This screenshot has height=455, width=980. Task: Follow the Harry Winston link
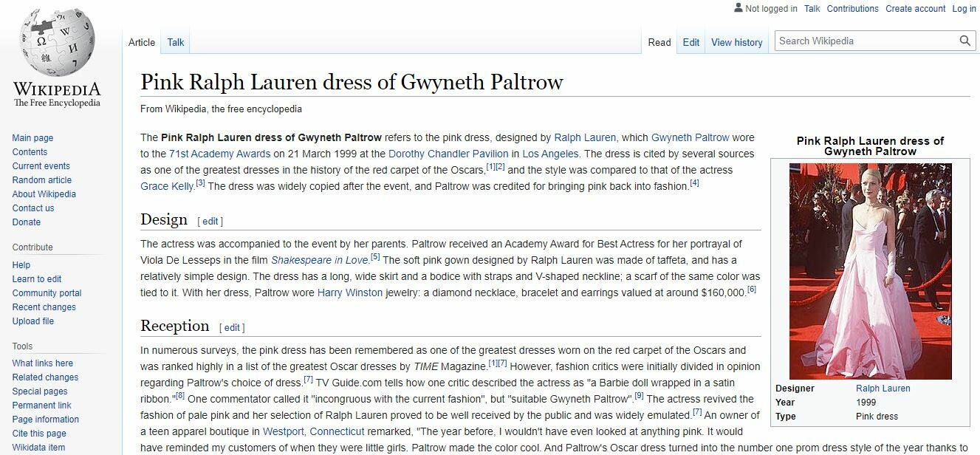coord(350,292)
